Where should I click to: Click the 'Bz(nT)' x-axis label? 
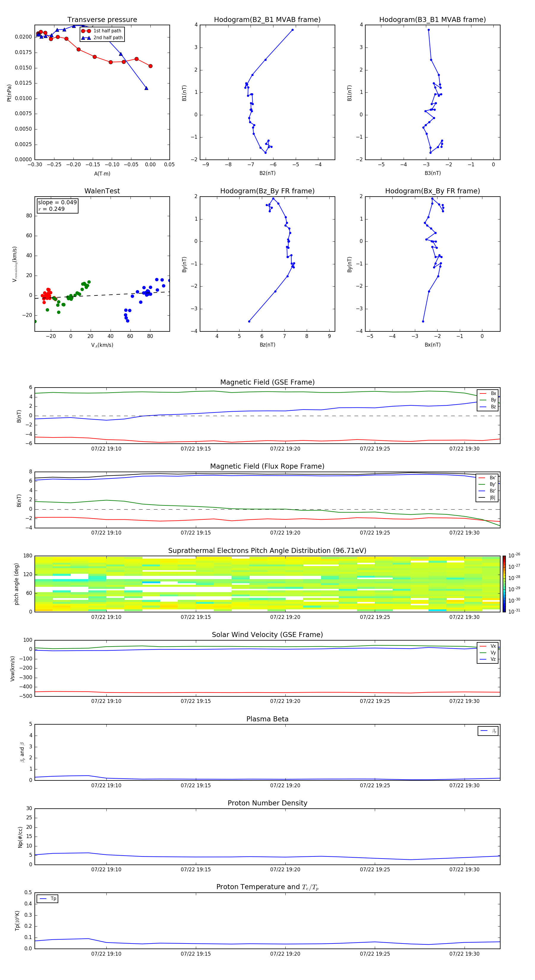point(267,345)
